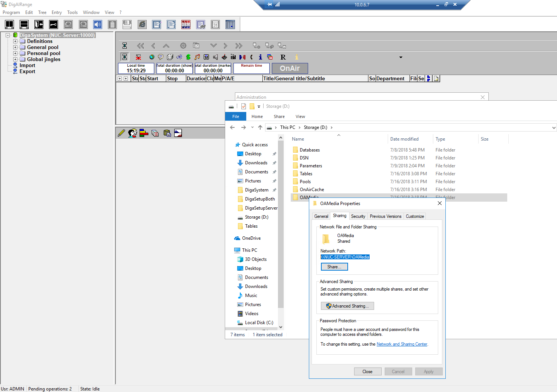Click the two-people users icon
Screen dimensions: 557x392
[x=132, y=133]
